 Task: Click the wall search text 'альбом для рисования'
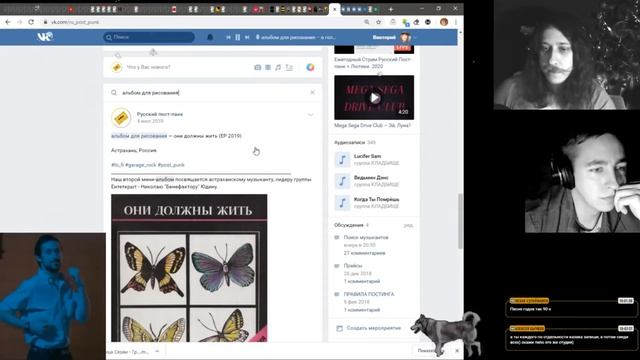point(151,93)
